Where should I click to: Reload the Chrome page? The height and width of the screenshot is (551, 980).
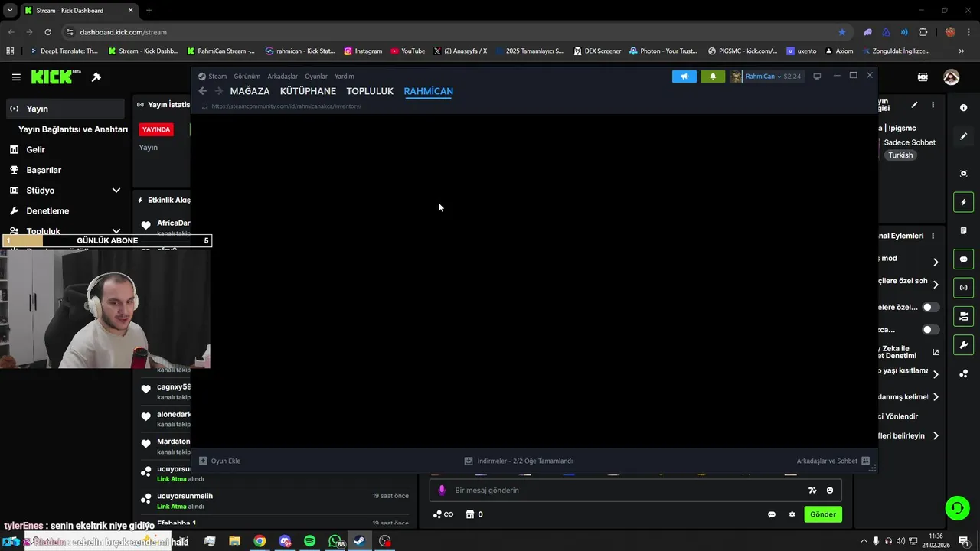47,32
